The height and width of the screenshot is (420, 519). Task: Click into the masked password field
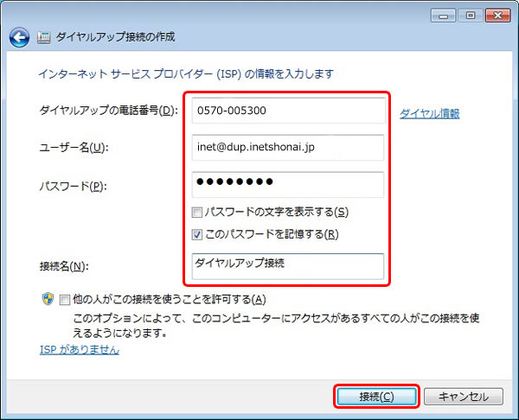click(289, 185)
